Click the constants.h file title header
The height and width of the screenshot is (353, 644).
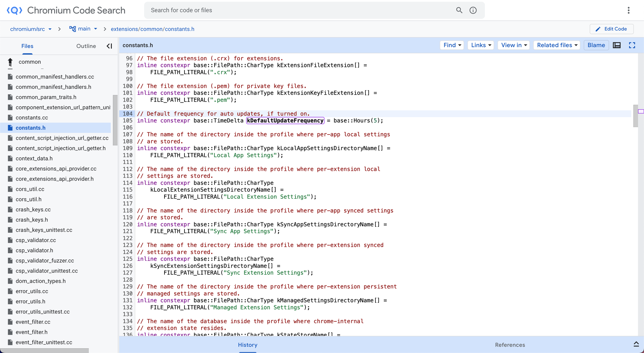click(x=138, y=45)
